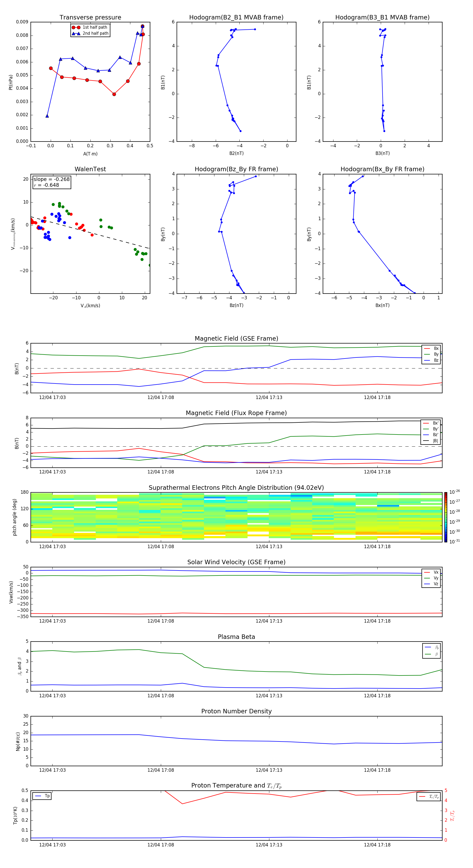The image size is (473, 868).
Task: Click the "Hodogram(B3_B1 MVAB frame)" title
Action: coord(382,18)
